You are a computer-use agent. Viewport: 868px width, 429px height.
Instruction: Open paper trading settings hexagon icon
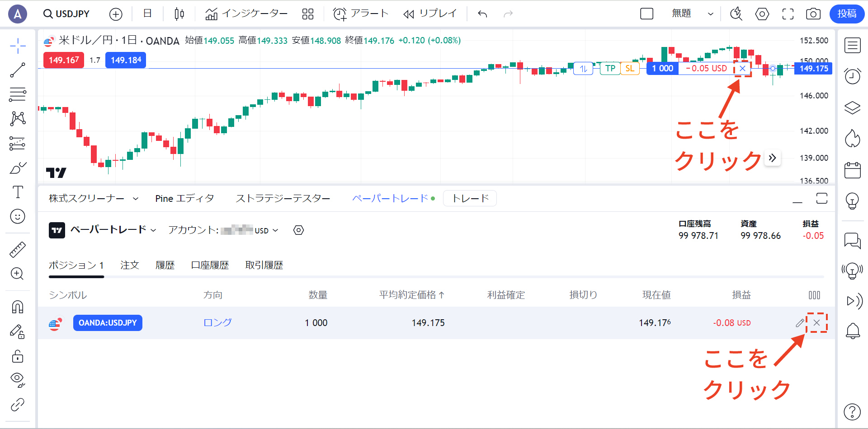[x=299, y=230]
